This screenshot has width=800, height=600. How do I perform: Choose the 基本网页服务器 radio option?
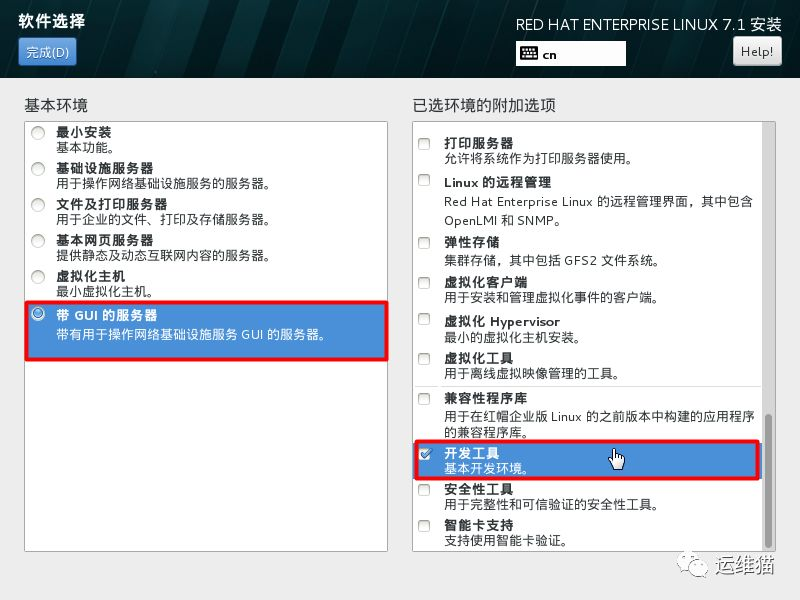pos(38,241)
